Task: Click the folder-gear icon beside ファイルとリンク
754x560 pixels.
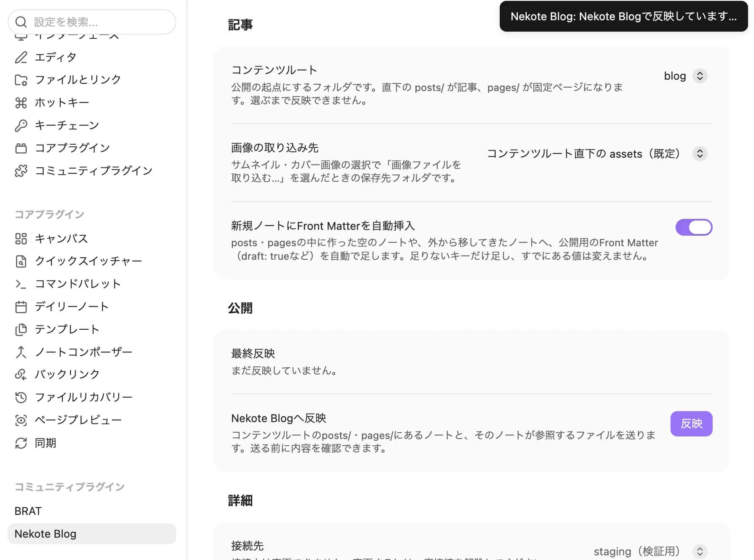Action: 21,80
